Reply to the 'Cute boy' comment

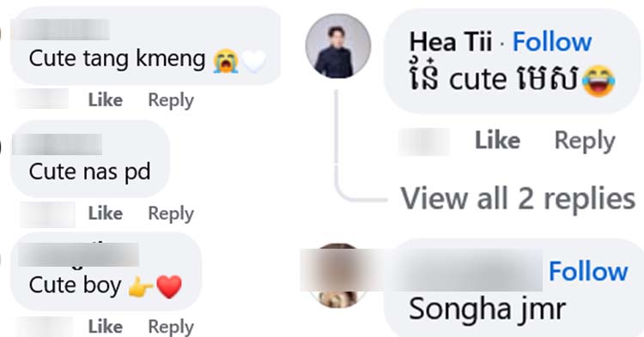point(171,327)
